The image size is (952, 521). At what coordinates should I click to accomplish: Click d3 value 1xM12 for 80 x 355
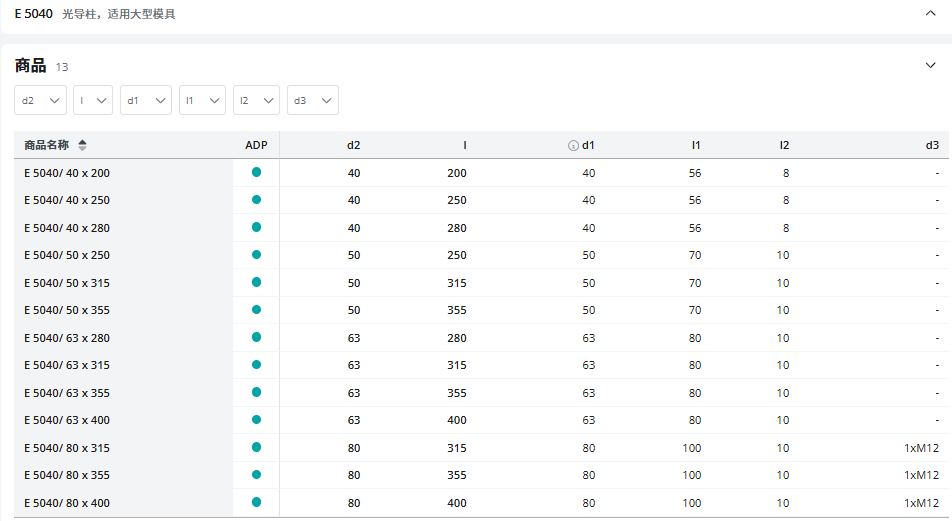921,475
